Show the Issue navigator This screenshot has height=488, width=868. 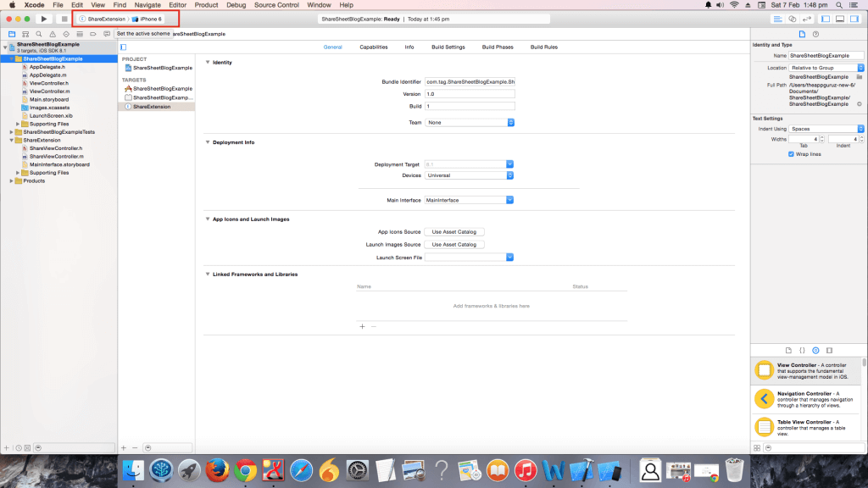click(53, 34)
